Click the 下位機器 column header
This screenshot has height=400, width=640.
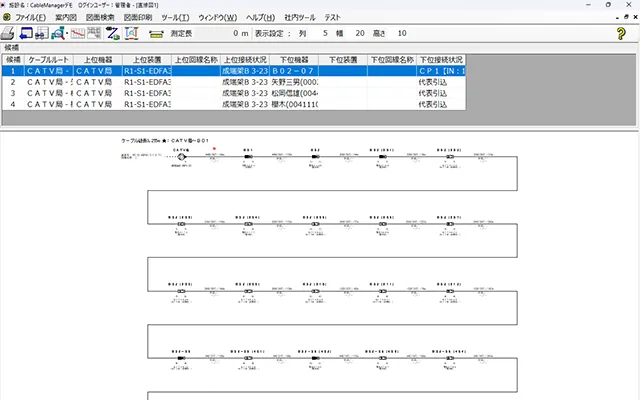tap(293, 60)
